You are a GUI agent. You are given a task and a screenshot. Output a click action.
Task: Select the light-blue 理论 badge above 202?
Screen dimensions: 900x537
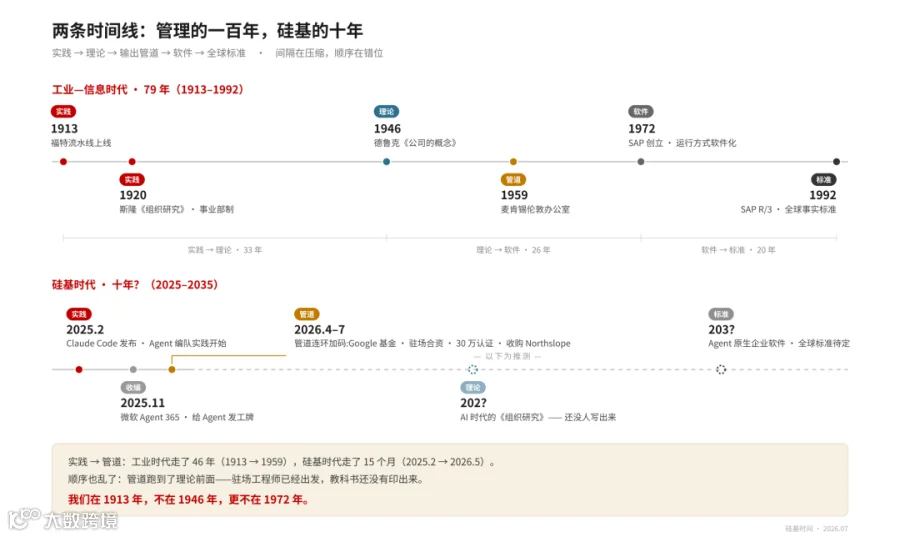(x=472, y=388)
